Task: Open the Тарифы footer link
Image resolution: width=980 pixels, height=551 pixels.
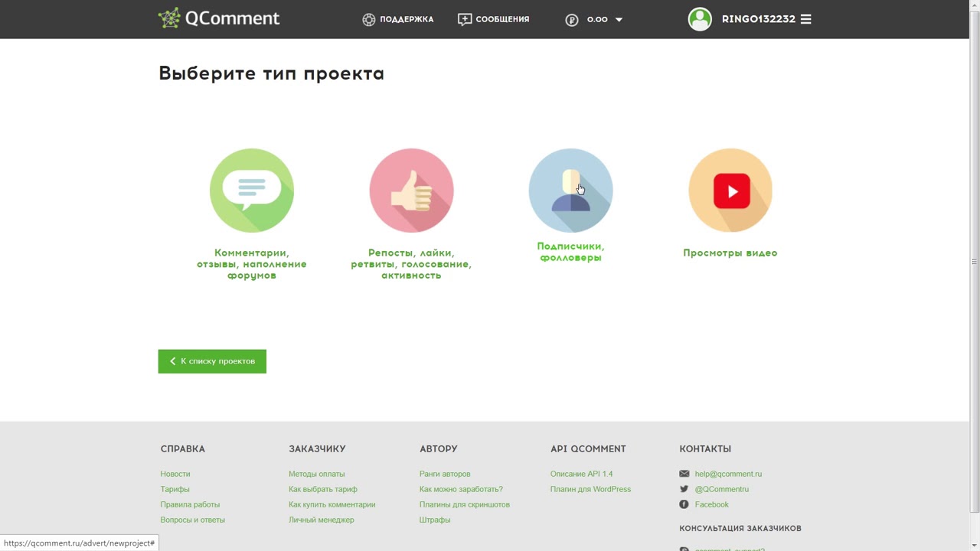Action: pos(175,489)
